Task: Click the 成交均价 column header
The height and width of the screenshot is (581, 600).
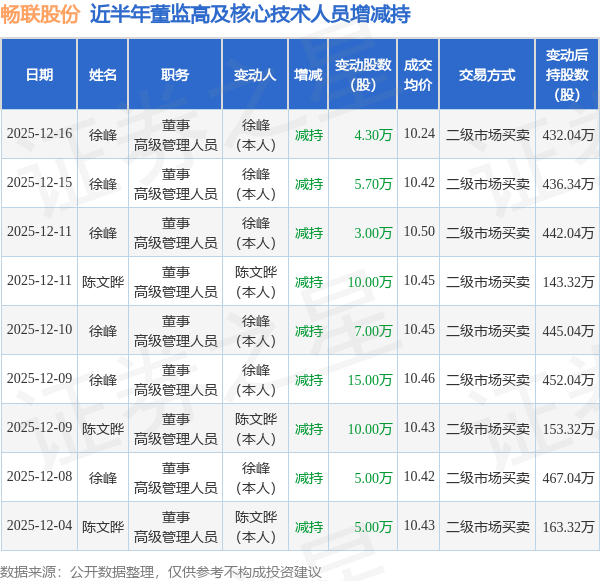Action: tap(418, 74)
